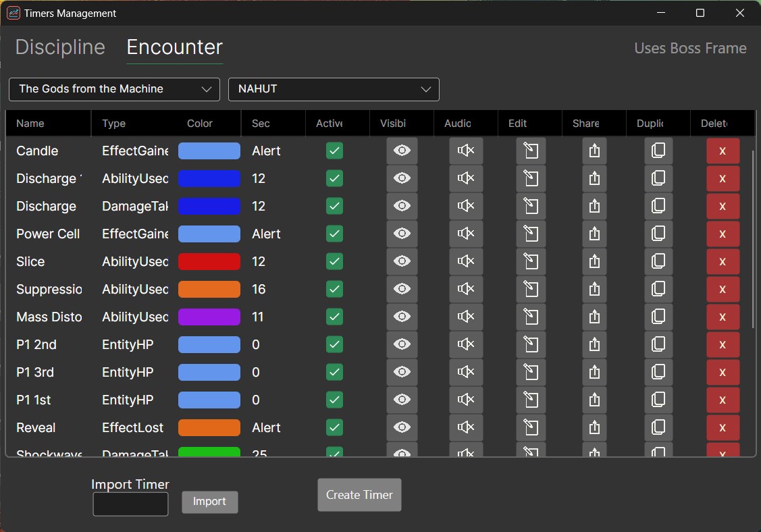Delete the Slice timer row
The height and width of the screenshot is (532, 761).
click(723, 261)
